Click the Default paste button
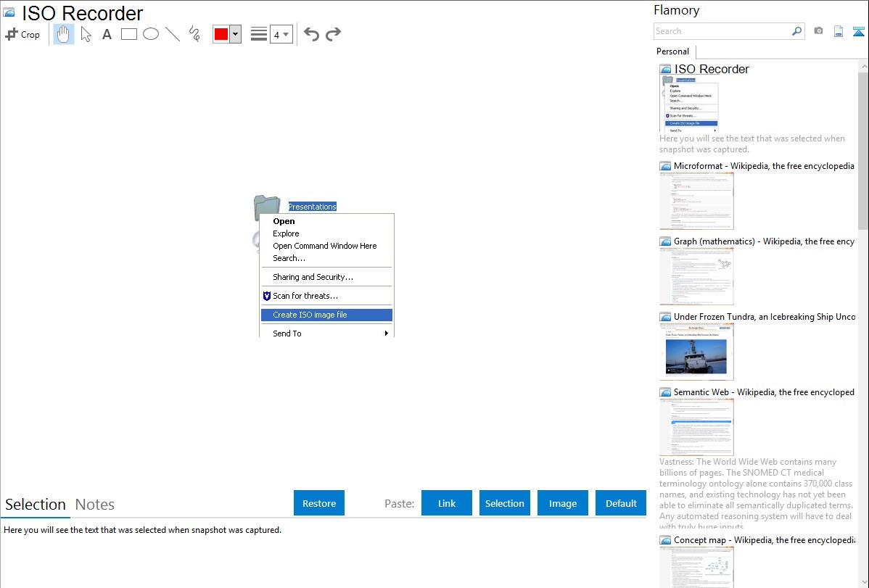The image size is (869, 588). (x=621, y=503)
